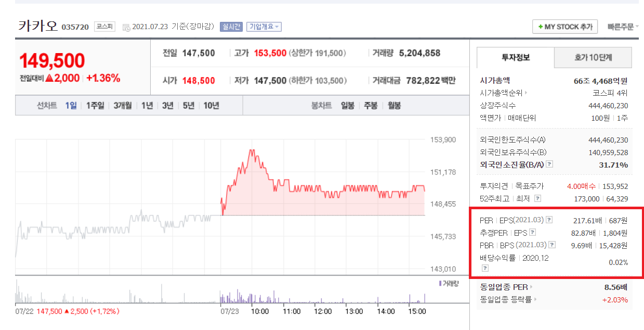Click the 코스피 market badge
Viewport: 644px width, 330px height.
pos(104,26)
